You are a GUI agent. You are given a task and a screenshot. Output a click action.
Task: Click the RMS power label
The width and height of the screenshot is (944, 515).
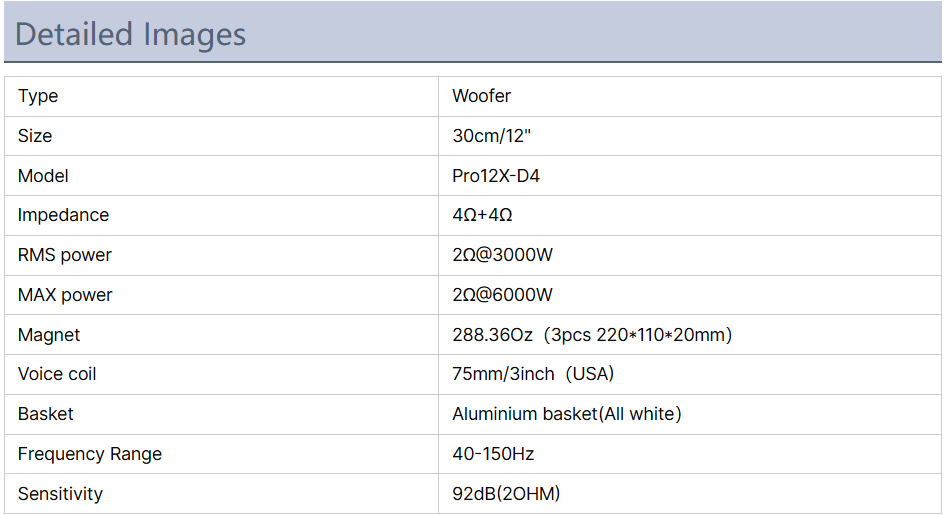click(65, 255)
